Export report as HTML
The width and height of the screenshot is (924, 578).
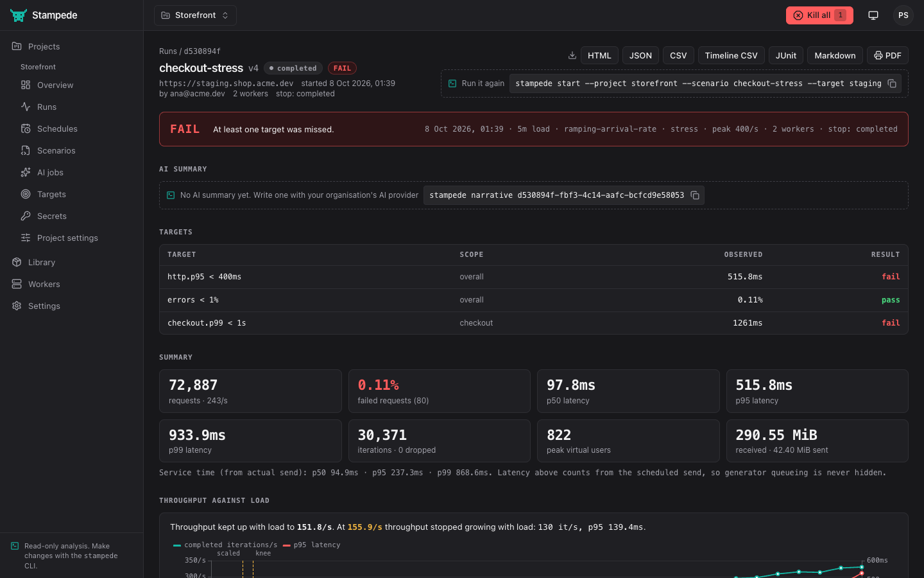point(599,55)
